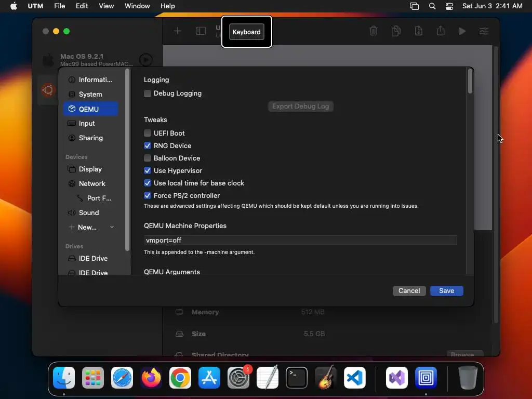Click the Display monitor icon in the sidebar
This screenshot has width=532, height=399.
pos(72,169)
